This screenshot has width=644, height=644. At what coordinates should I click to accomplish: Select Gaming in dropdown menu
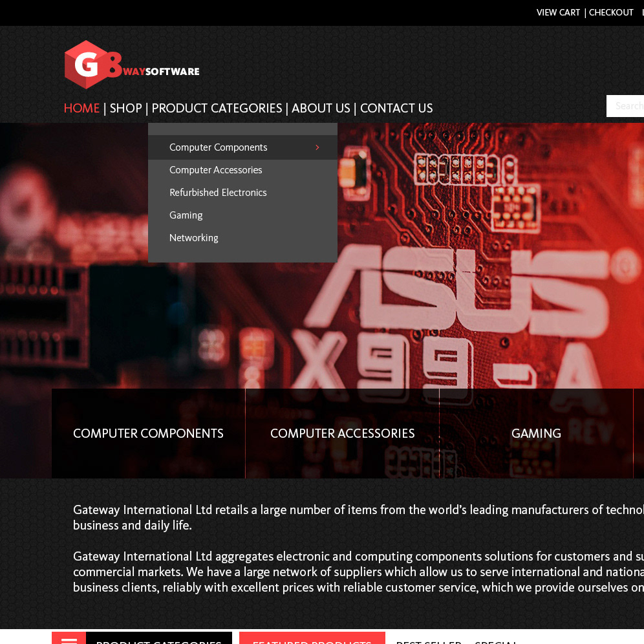186,215
